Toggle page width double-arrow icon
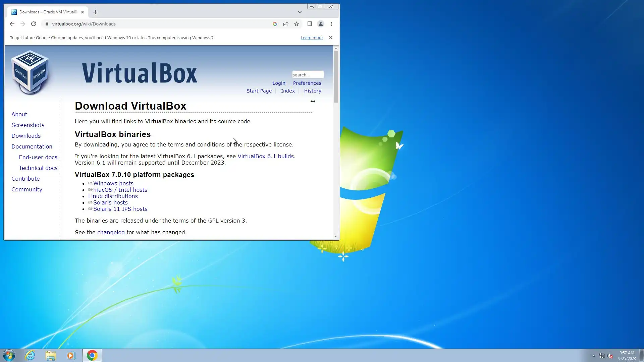 313,101
